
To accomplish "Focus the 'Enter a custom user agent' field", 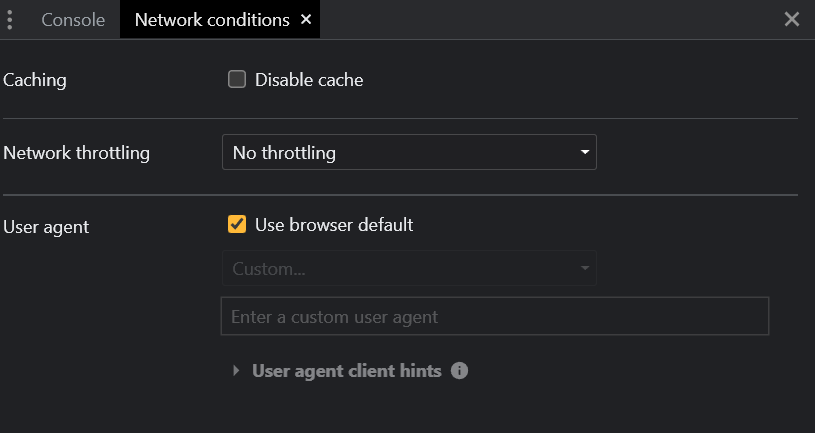I will point(494,317).
